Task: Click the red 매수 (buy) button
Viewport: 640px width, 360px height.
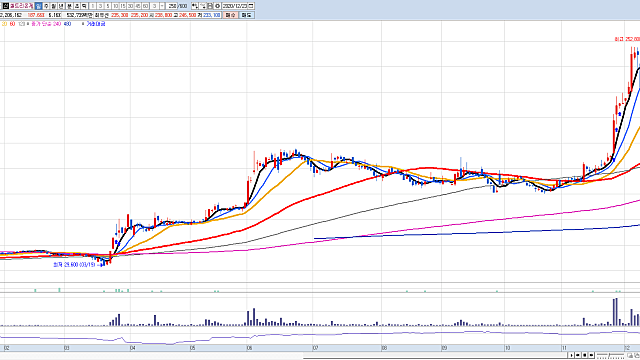Action: click(x=231, y=15)
